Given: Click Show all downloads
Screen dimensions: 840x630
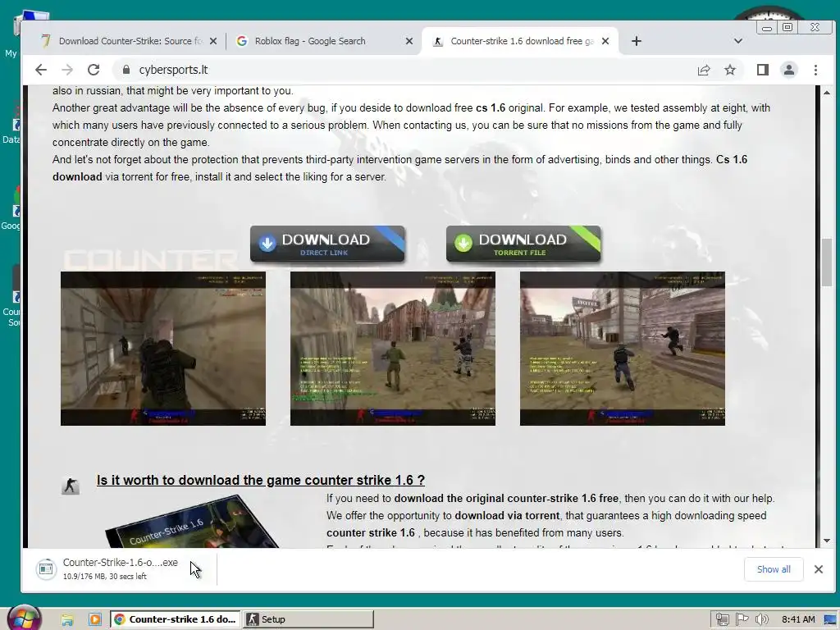Looking at the screenshot, I should [x=774, y=569].
